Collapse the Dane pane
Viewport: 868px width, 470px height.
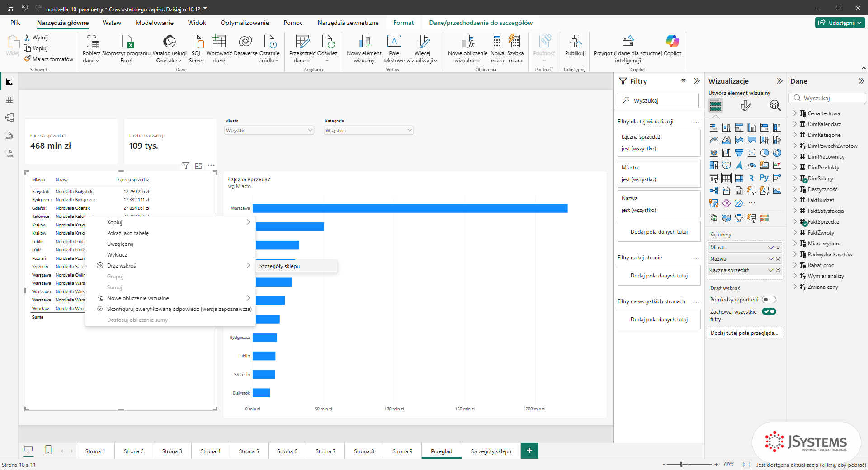861,81
